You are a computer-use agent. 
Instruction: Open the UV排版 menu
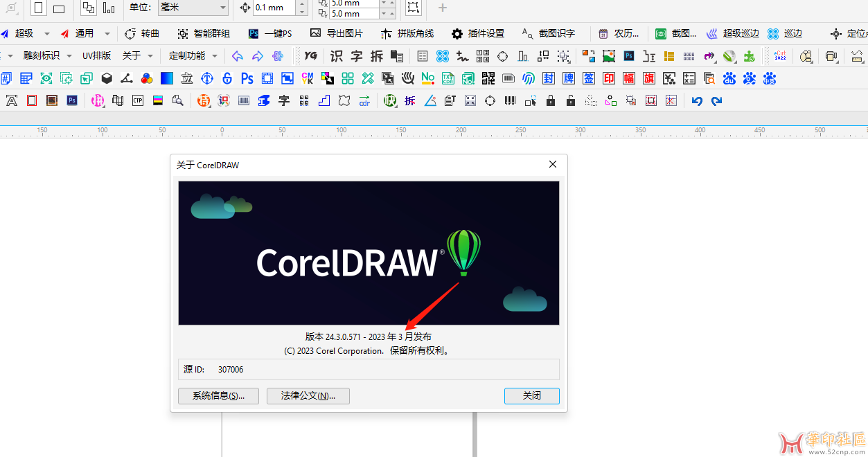(x=96, y=56)
